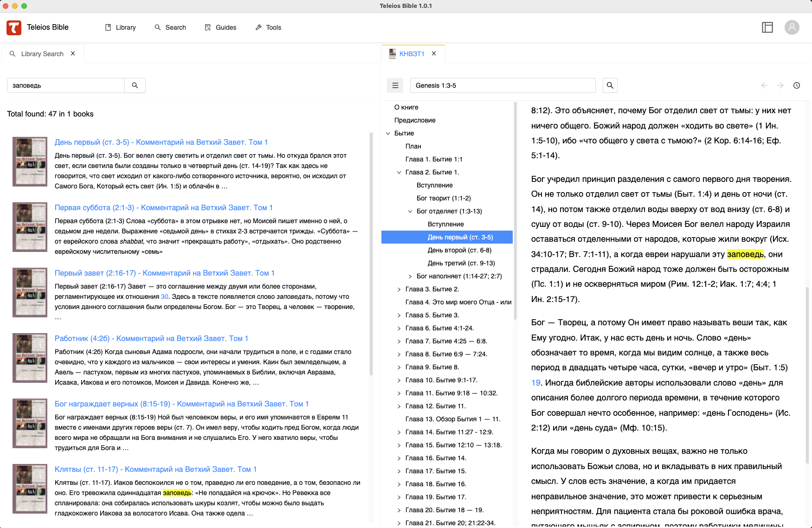812x528 pixels.
Task: Navigate back with the left arrow
Action: 764,85
